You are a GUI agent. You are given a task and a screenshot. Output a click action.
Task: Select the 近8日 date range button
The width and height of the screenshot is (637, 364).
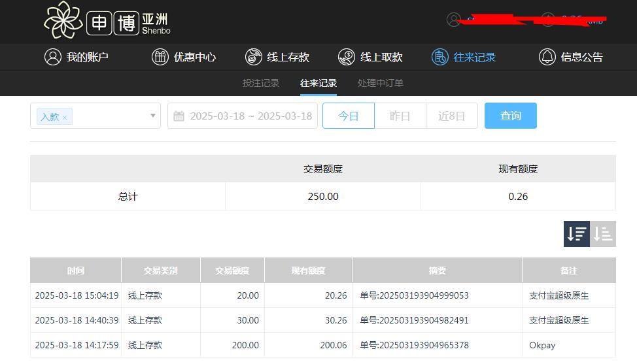(452, 116)
